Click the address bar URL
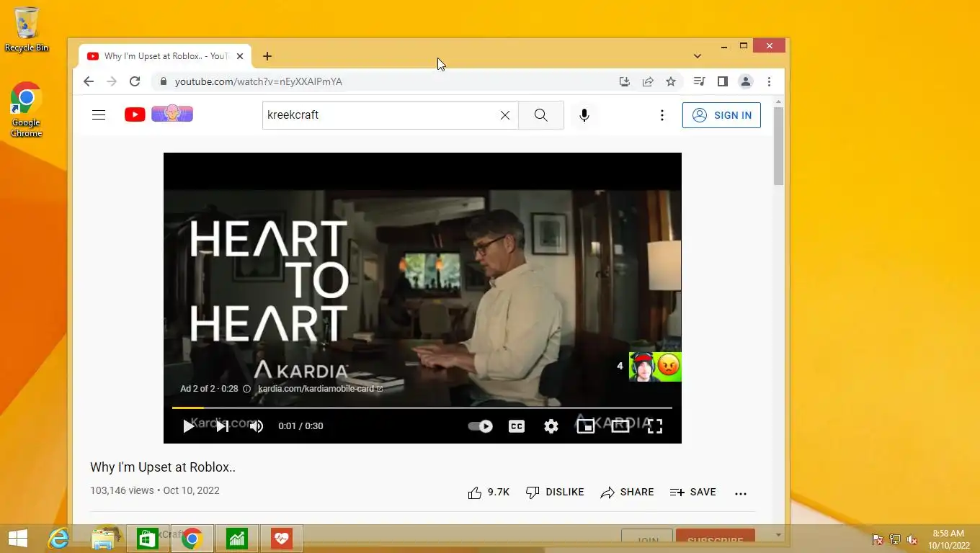Image resolution: width=980 pixels, height=553 pixels. (x=259, y=81)
